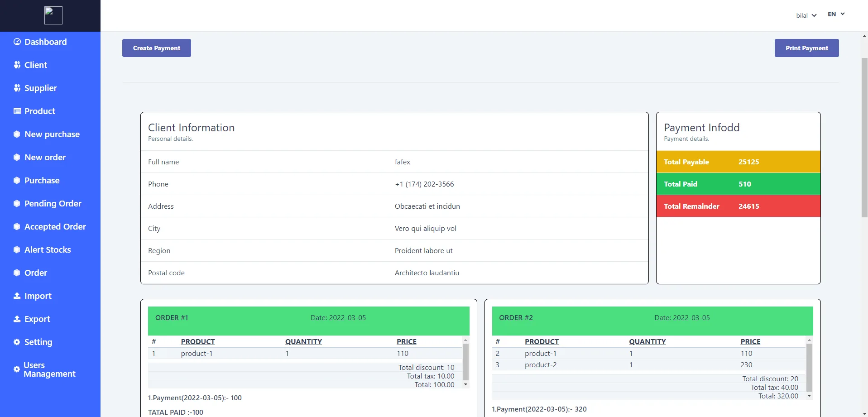Click the Accepted Order box icon

tap(17, 226)
